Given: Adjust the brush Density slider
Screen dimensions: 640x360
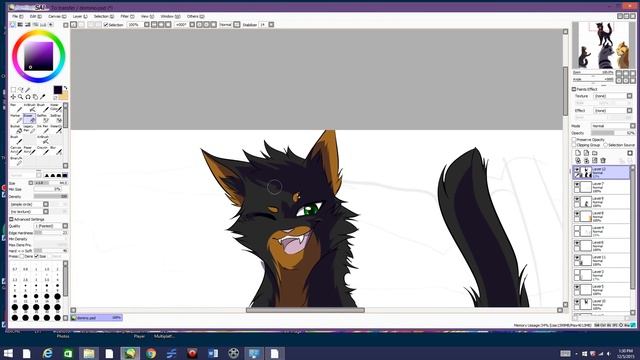Looking at the screenshot, I should click(51, 196).
